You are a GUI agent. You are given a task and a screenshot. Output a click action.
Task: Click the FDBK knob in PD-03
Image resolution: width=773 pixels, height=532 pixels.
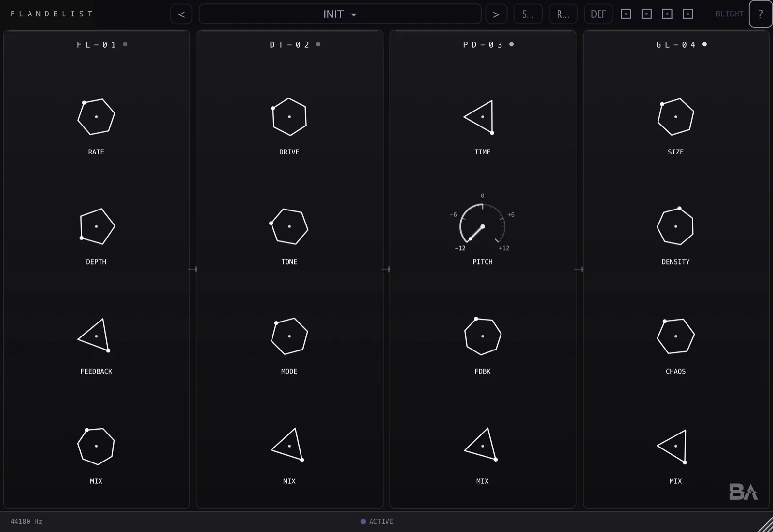click(483, 336)
